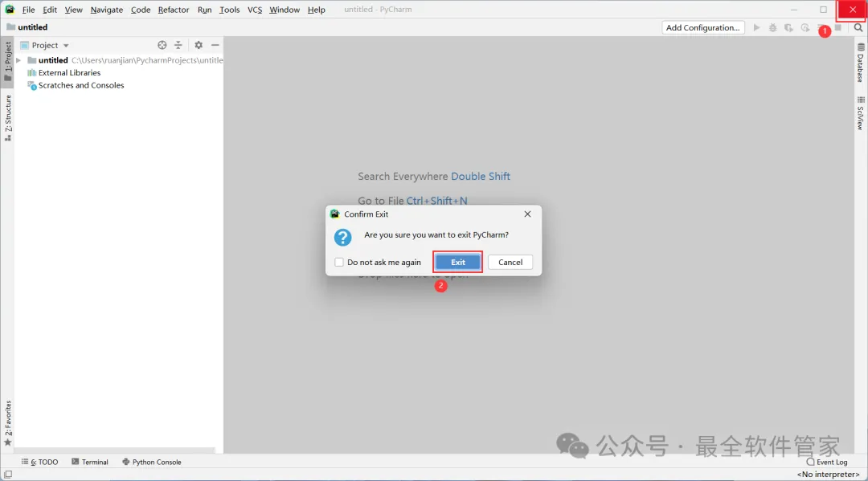Open the Edit menu

click(50, 10)
